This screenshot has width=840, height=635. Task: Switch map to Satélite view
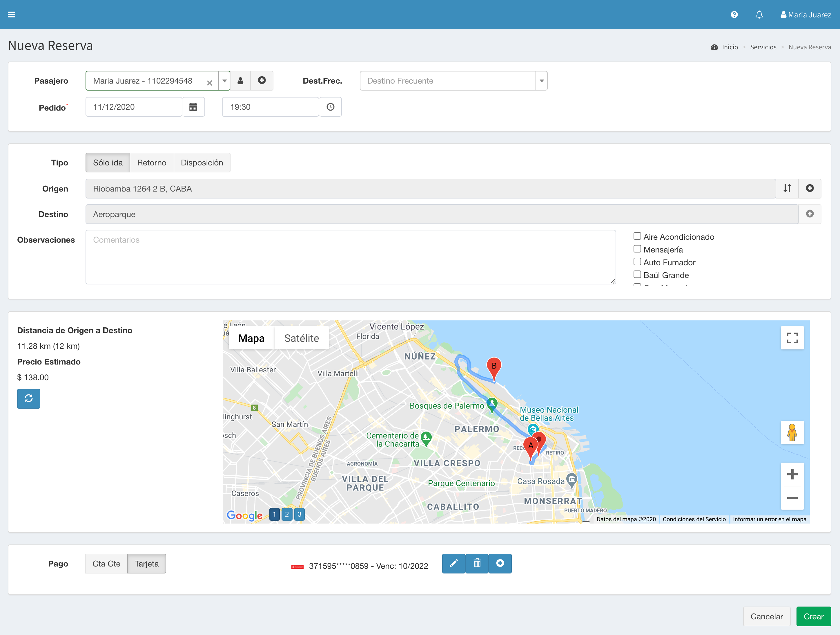pyautogui.click(x=302, y=338)
